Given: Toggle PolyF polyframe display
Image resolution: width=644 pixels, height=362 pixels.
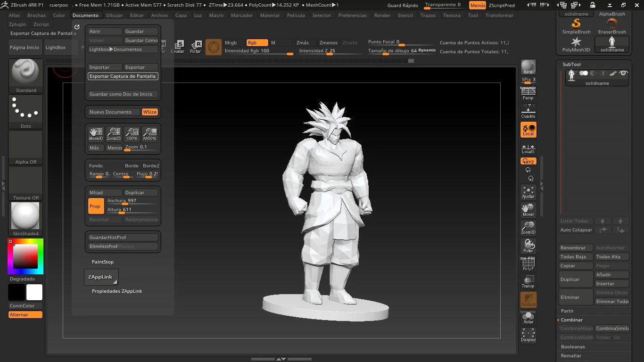Looking at the screenshot, I should 528,264.
